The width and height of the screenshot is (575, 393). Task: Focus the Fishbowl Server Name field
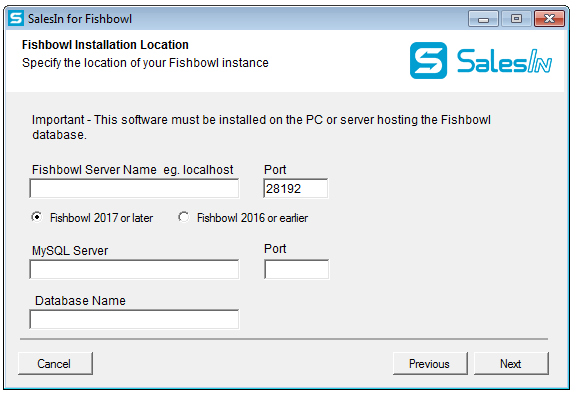(134, 188)
